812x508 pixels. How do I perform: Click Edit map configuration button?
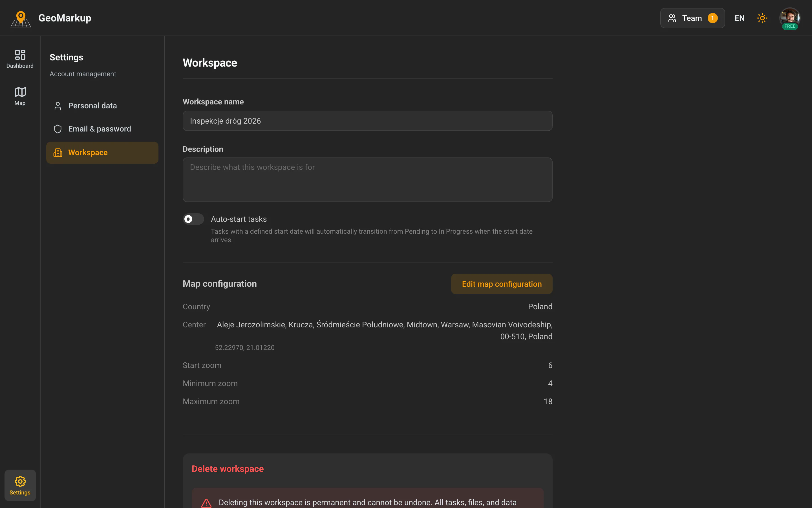tap(502, 284)
